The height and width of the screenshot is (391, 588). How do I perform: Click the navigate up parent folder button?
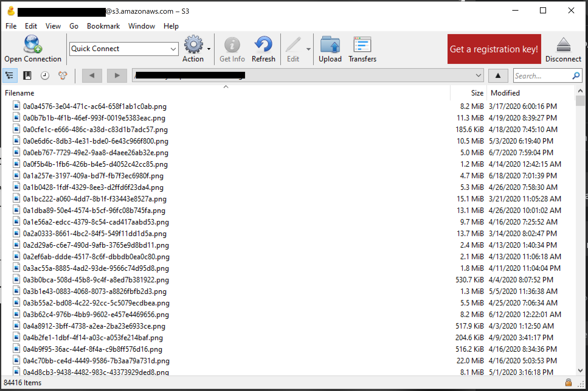point(498,75)
